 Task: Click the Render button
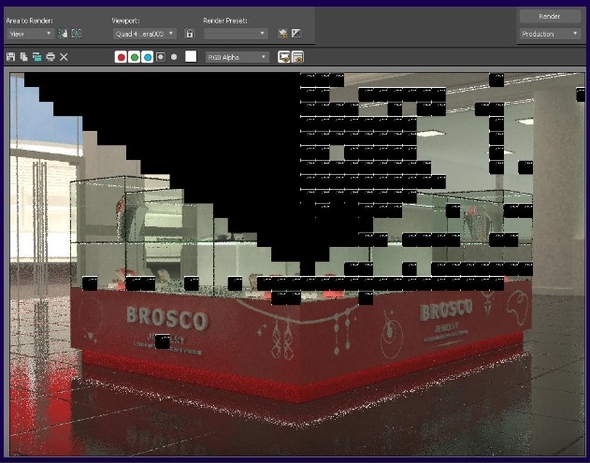pos(550,17)
